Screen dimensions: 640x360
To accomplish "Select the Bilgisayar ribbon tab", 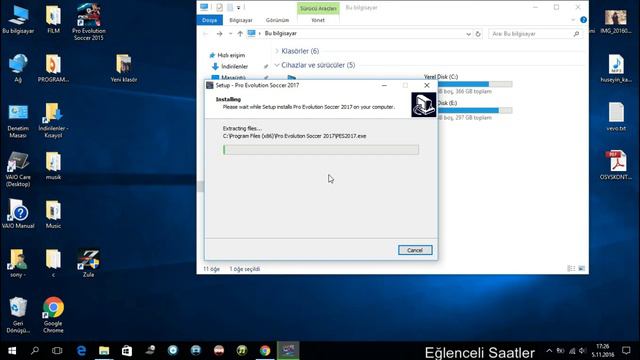I will pyautogui.click(x=241, y=20).
